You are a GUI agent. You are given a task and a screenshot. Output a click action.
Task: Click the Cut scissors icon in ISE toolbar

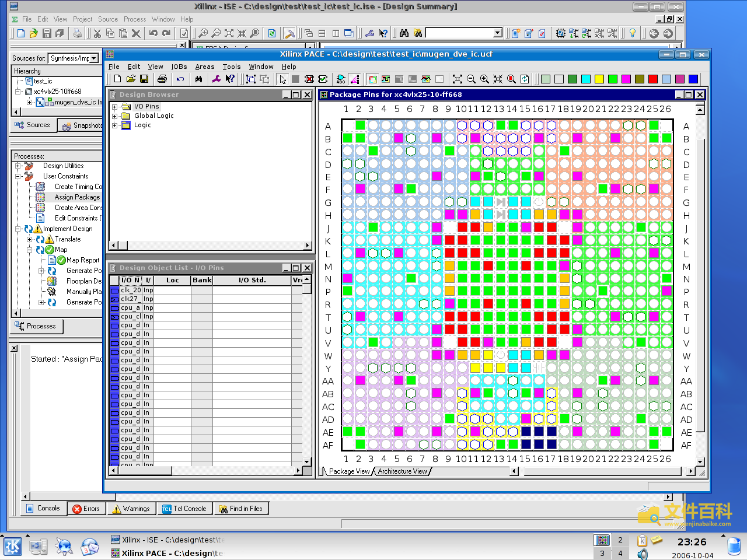point(97,33)
